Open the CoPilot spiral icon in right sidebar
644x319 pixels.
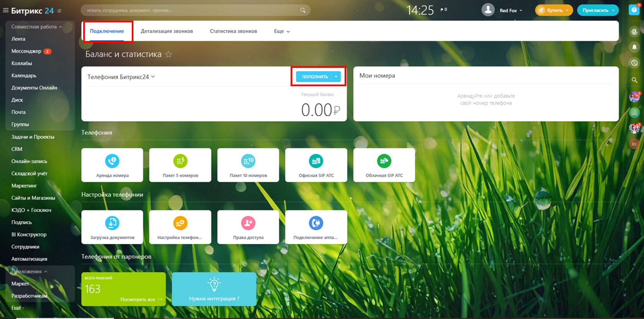click(x=634, y=32)
